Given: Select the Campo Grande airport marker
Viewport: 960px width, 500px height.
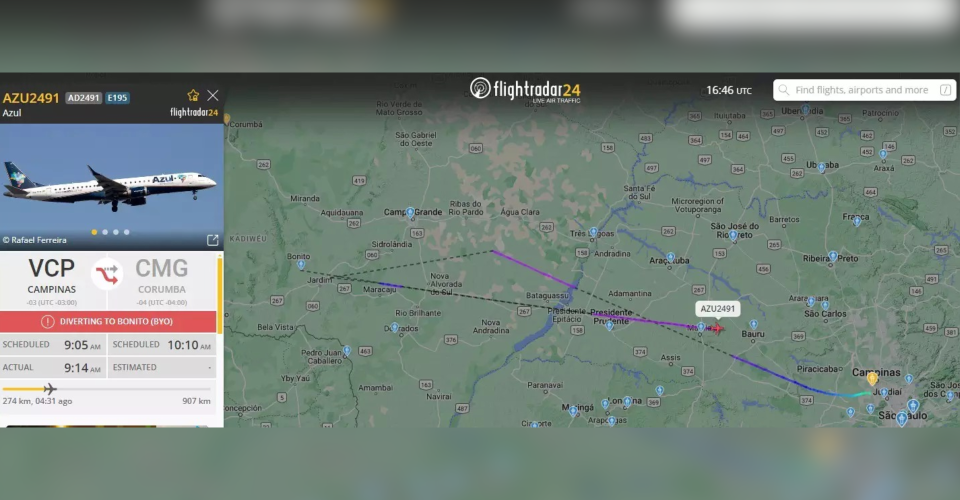Looking at the screenshot, I should (410, 213).
